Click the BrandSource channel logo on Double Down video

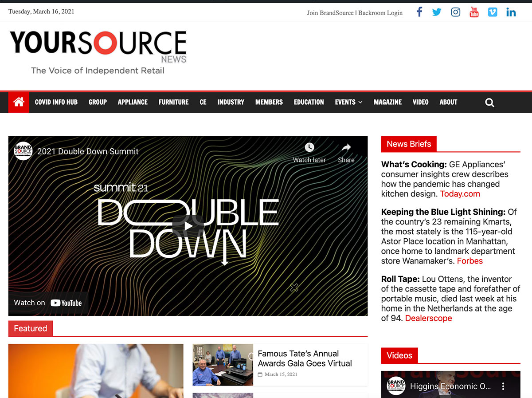point(23,151)
